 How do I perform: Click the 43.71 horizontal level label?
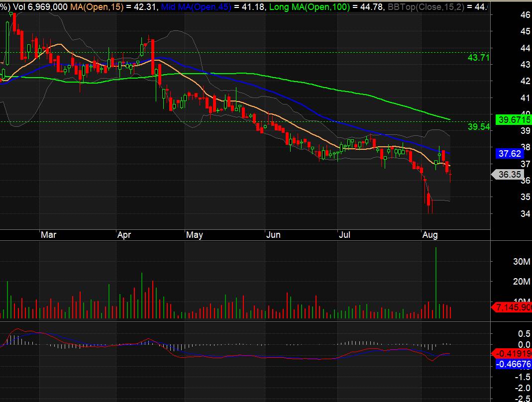coord(479,58)
